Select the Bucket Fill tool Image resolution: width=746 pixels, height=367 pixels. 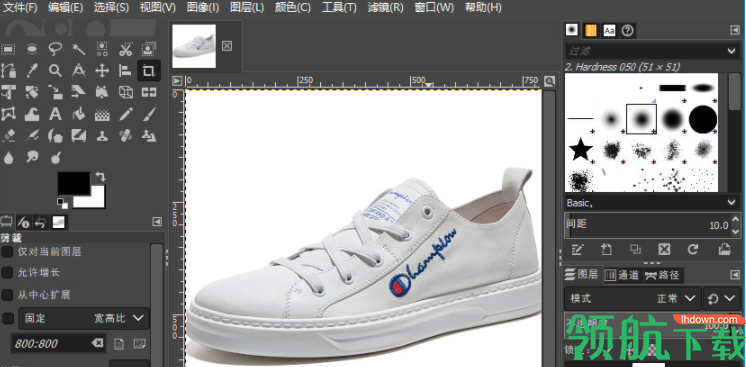pos(79,114)
